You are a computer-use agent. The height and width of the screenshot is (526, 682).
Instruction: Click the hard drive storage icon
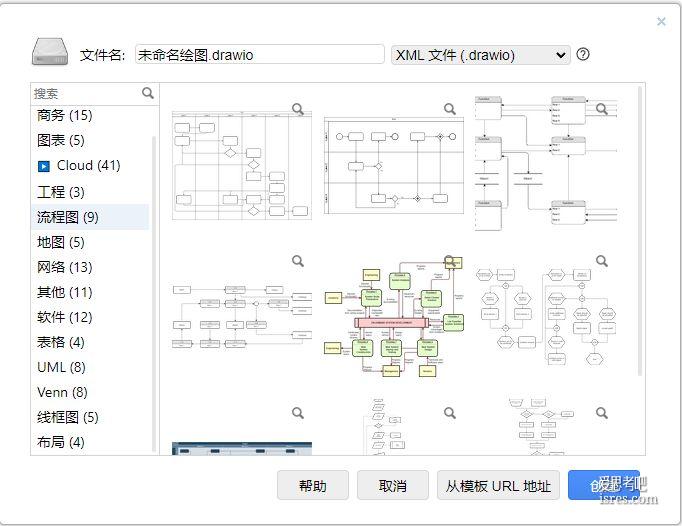click(50, 52)
